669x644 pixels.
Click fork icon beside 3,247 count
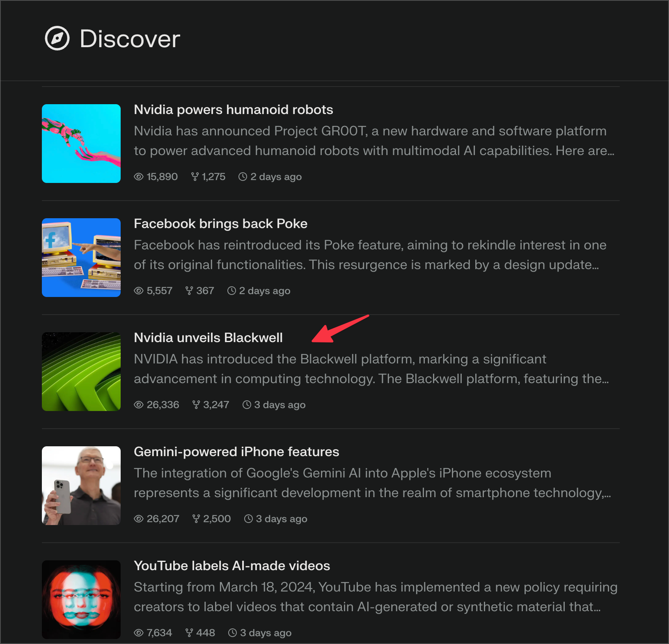(196, 405)
